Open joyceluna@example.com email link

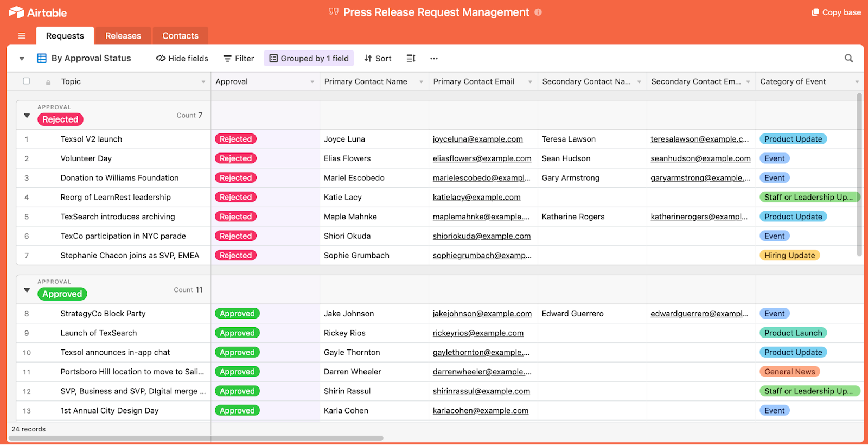[477, 139]
